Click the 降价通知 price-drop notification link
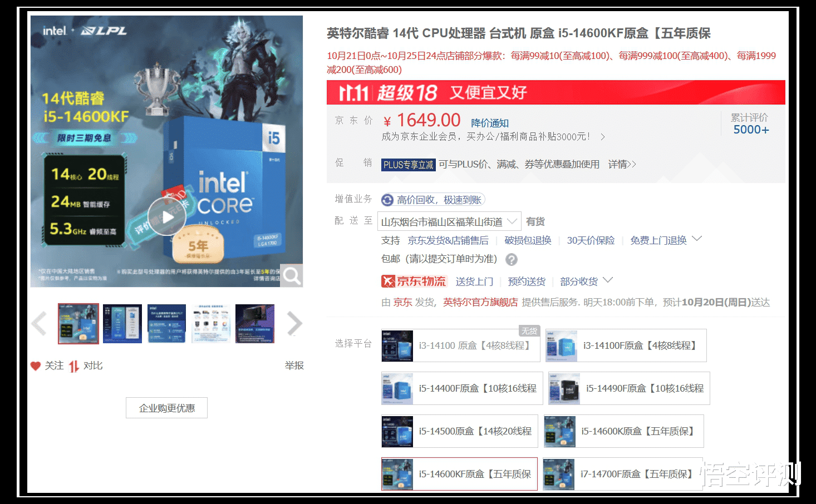 click(490, 123)
